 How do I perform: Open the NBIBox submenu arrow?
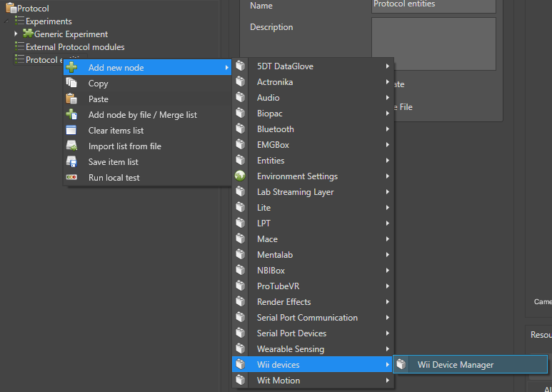[387, 270]
